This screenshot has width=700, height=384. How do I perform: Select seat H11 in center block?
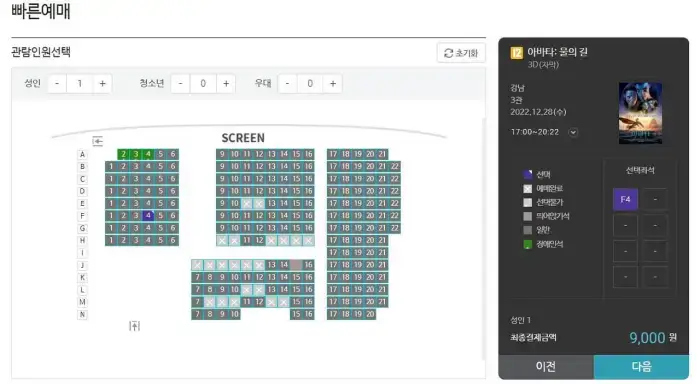pos(247,240)
